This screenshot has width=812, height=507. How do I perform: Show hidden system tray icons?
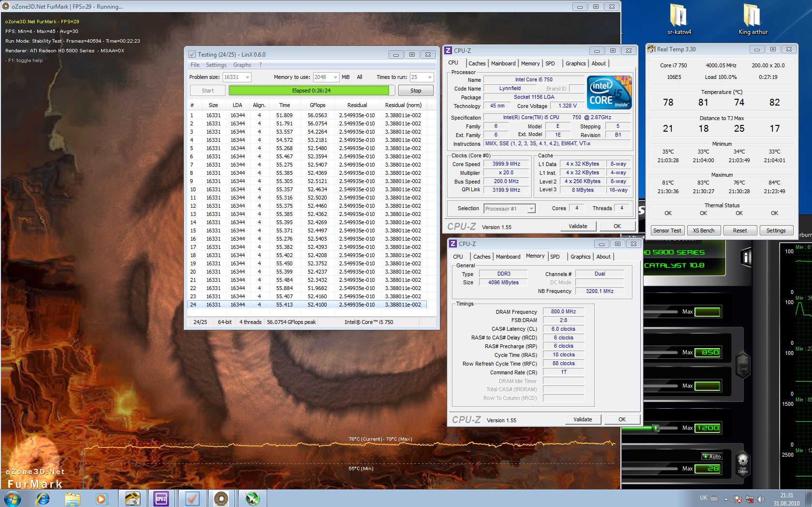coord(726,499)
